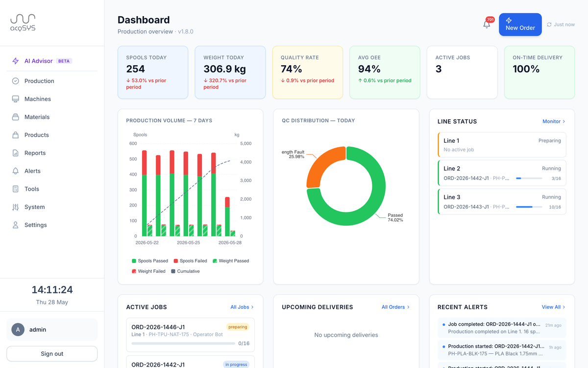Click the Tools sidebar icon
The height and width of the screenshot is (368, 588).
(16, 189)
